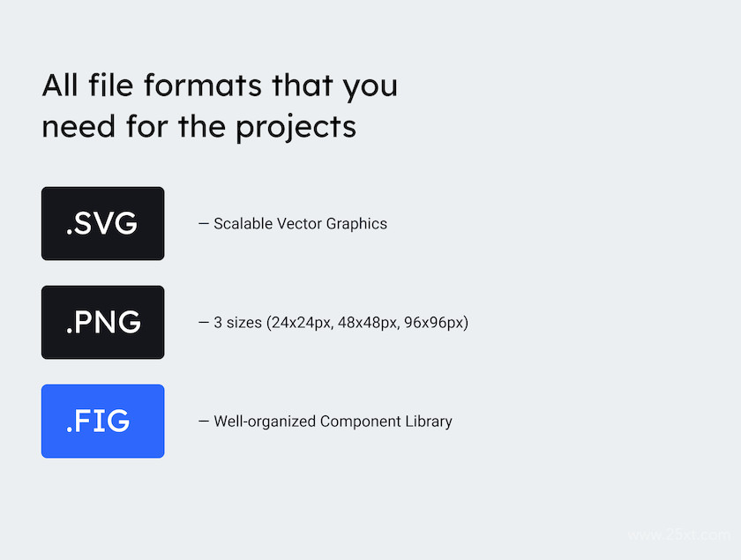Click the www.25xt.com watermark link

679,534
